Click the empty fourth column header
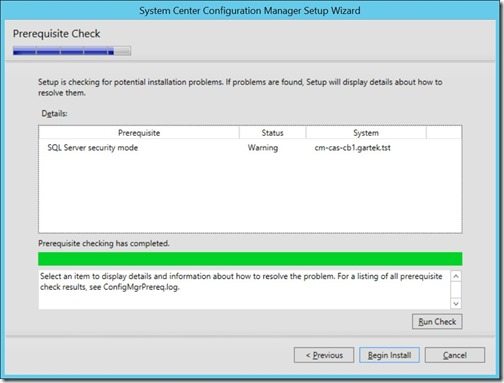Image resolution: width=504 pixels, height=383 pixels. [444, 133]
